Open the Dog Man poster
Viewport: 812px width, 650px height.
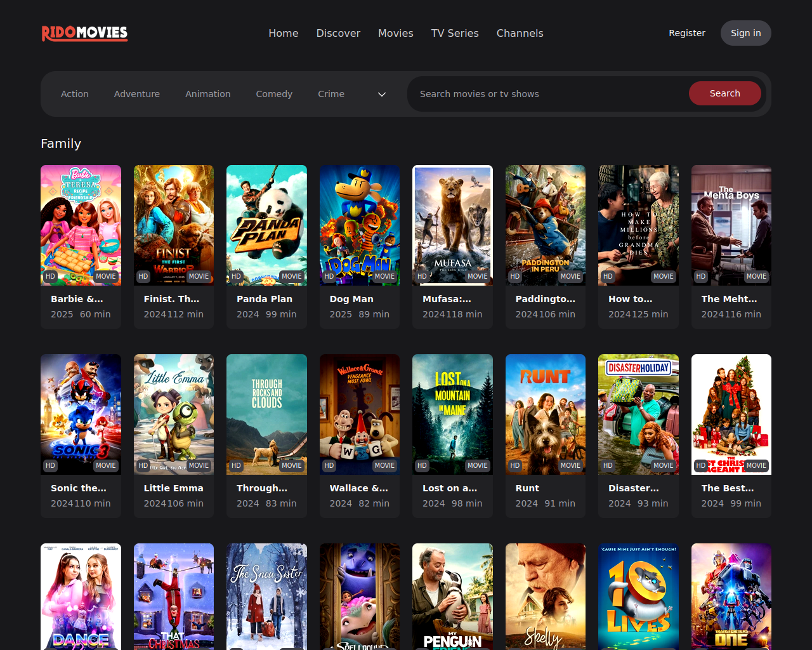tap(360, 225)
